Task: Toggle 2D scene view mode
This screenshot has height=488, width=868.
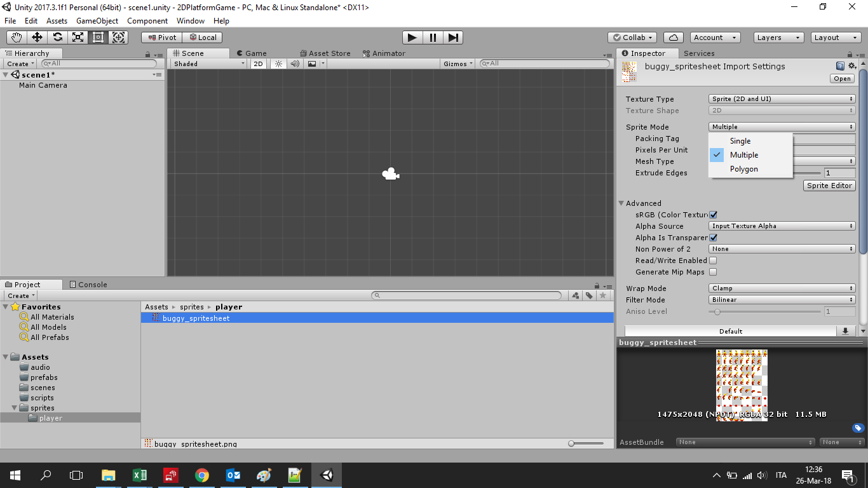Action: pyautogui.click(x=258, y=64)
